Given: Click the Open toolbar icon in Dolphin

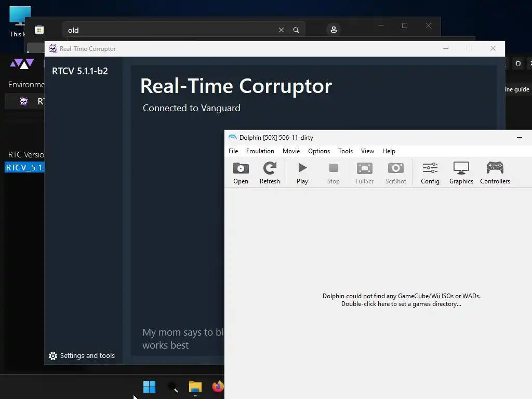Looking at the screenshot, I should 241,173.
